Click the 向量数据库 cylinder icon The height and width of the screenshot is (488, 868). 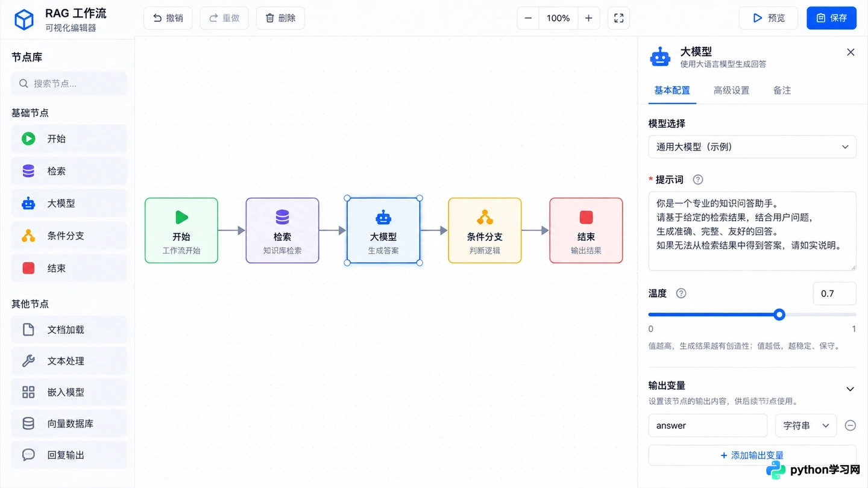[28, 424]
